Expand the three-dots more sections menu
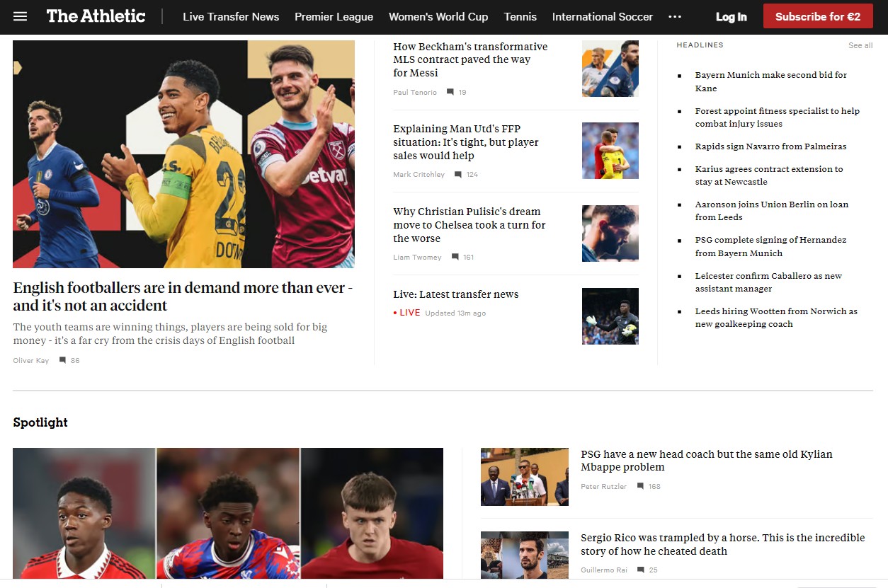888x588 pixels. click(x=675, y=16)
